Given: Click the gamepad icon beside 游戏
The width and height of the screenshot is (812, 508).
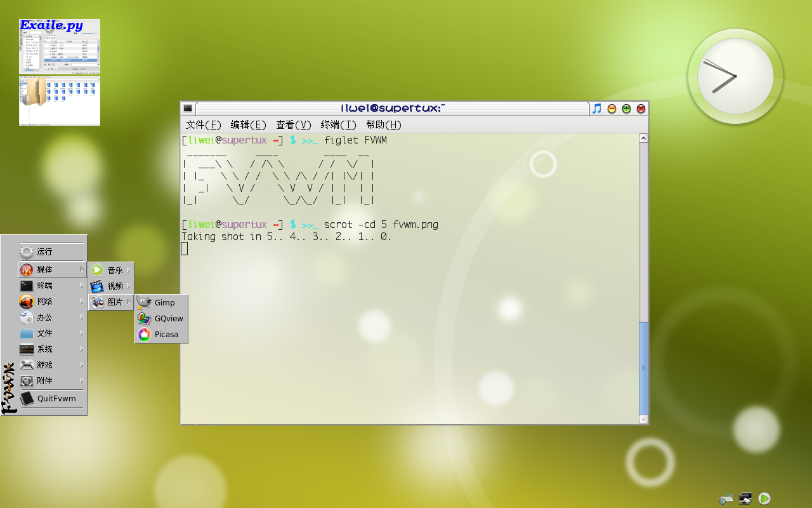Looking at the screenshot, I should (x=27, y=365).
